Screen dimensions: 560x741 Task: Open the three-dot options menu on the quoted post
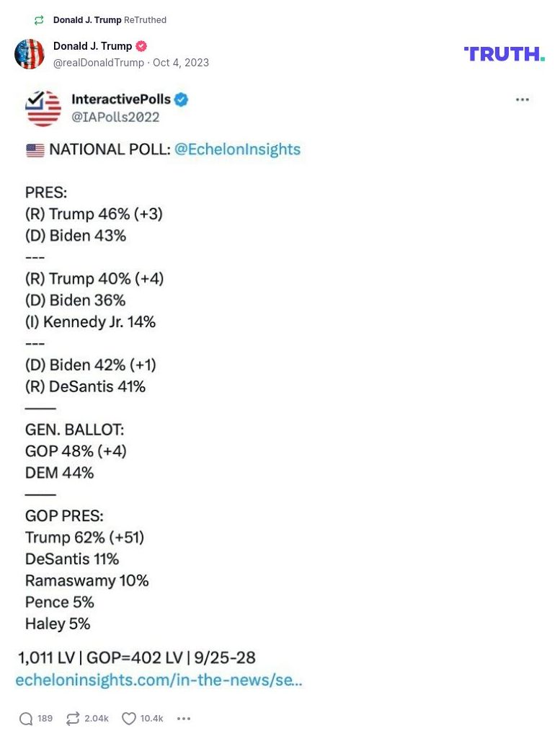tap(522, 99)
